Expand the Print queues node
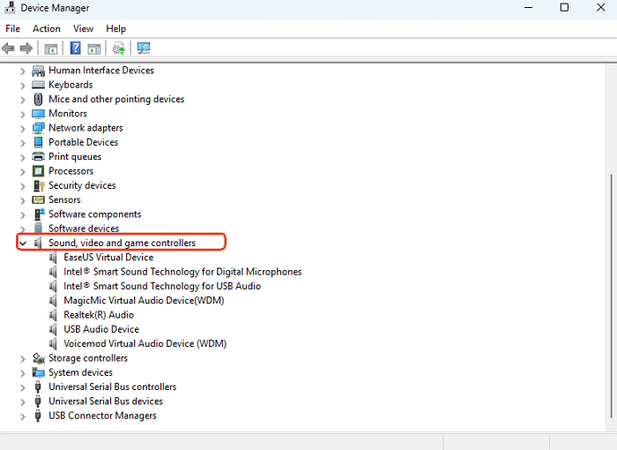This screenshot has width=617, height=450. 23,157
